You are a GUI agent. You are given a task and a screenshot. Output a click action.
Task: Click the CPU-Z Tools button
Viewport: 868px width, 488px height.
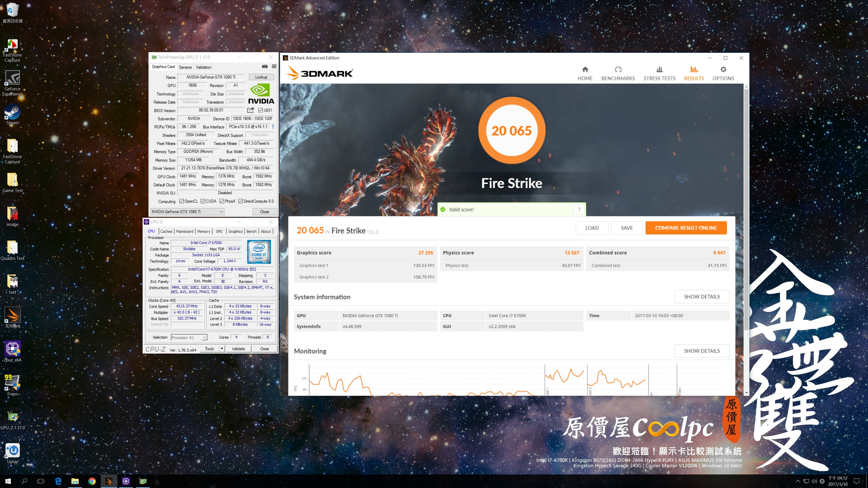(209, 349)
